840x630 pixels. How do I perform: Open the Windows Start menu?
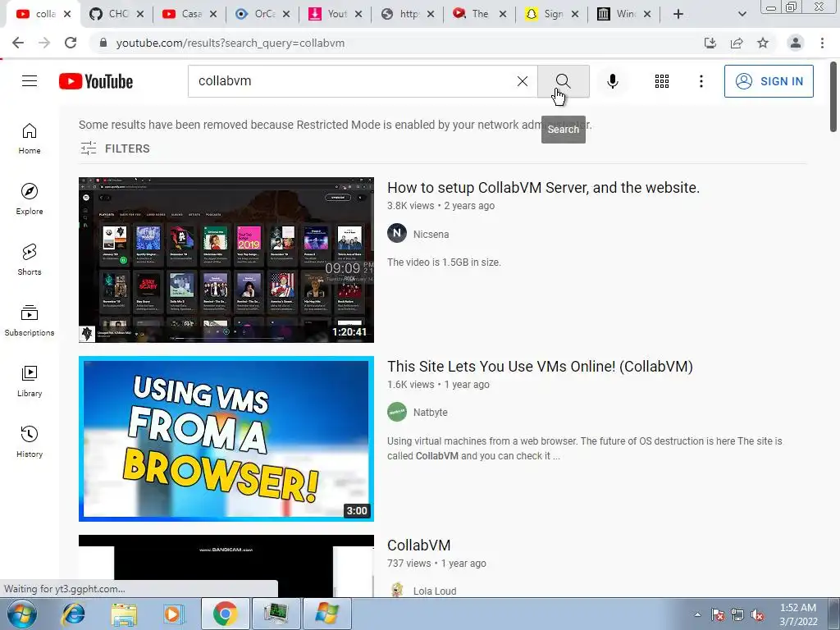[22, 614]
